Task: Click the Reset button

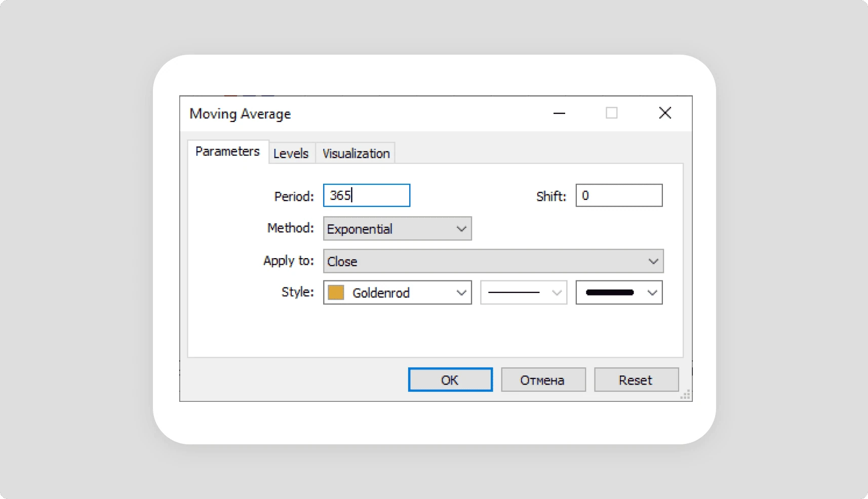Action: [636, 380]
